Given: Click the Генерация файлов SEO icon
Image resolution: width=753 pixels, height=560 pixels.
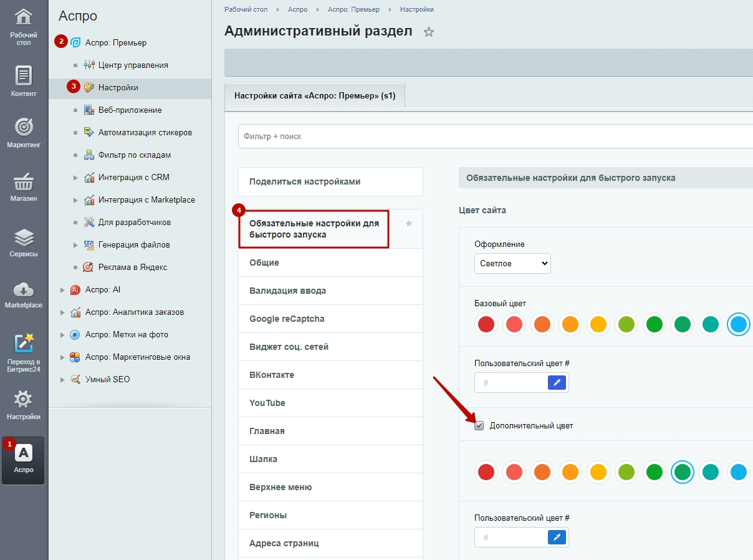Looking at the screenshot, I should (x=89, y=244).
